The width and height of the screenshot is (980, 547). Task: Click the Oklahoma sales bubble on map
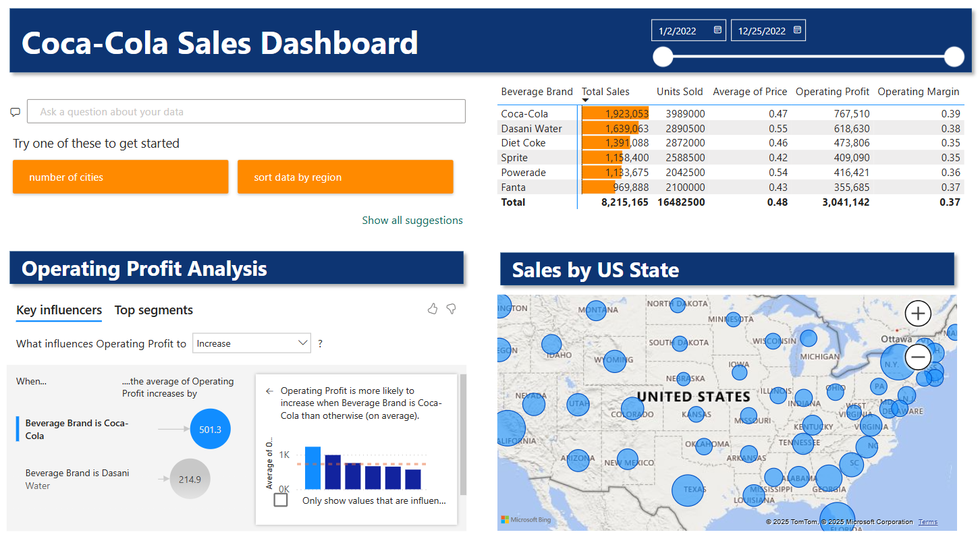point(703,446)
